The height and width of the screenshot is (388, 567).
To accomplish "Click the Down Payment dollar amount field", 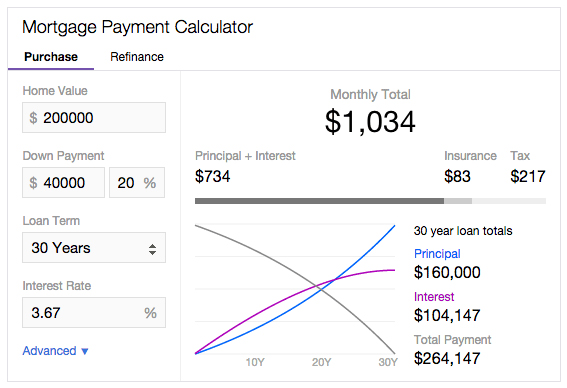I will click(x=63, y=182).
